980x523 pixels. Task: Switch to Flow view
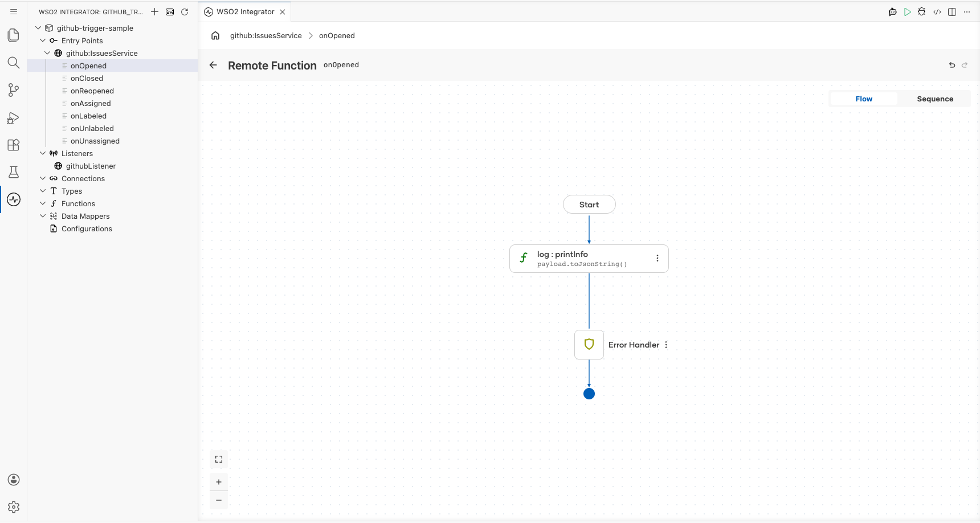(864, 99)
